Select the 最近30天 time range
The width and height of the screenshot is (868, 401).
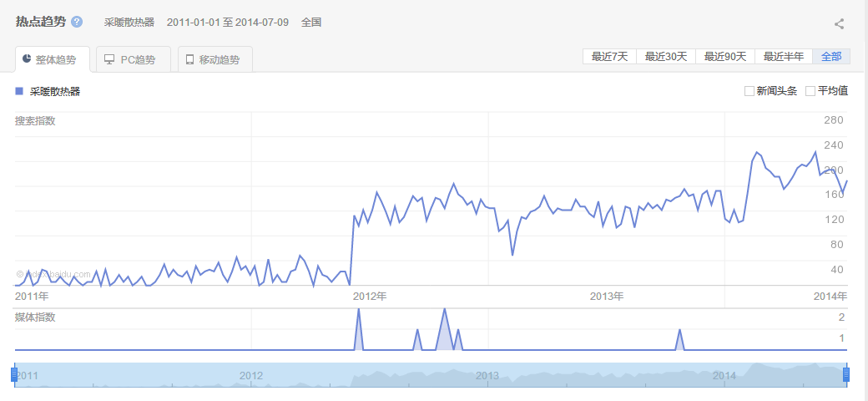(666, 57)
